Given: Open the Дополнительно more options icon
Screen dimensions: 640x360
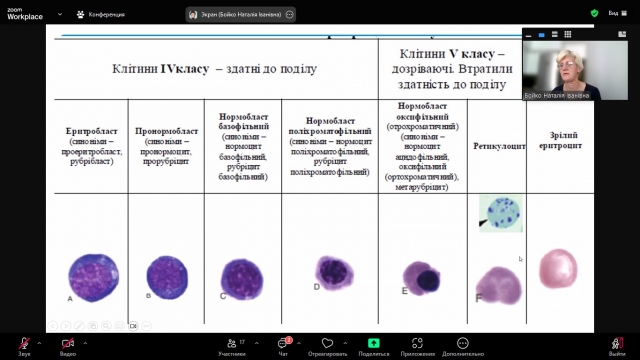Looking at the screenshot, I should pos(462,343).
